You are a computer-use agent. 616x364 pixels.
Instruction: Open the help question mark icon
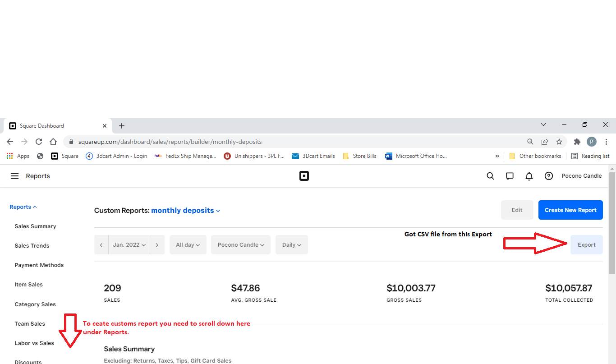[548, 176]
